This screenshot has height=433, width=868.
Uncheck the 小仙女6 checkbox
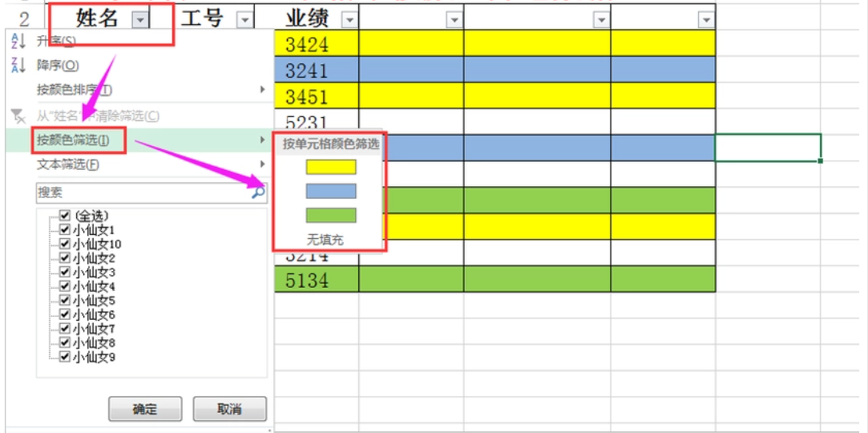(65, 314)
